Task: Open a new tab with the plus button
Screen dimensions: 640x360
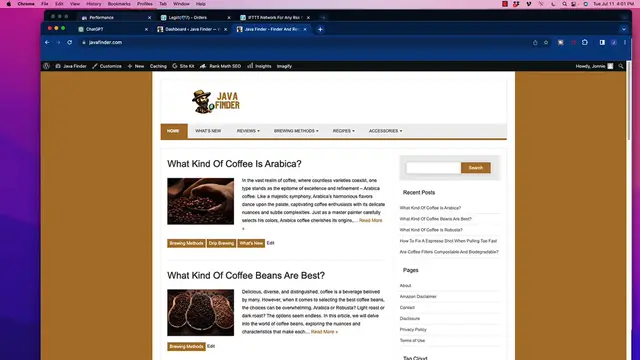Action: point(320,29)
